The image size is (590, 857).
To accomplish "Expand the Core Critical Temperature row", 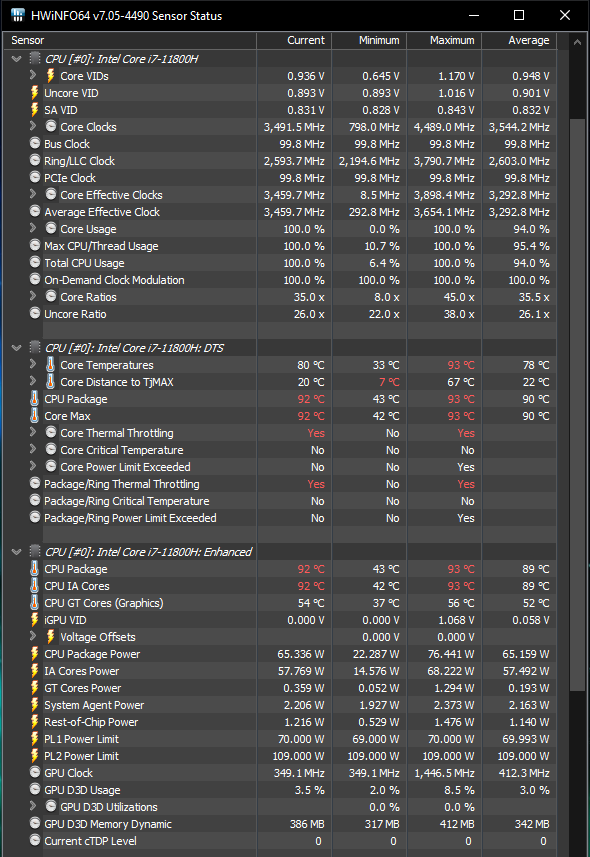I will [x=33, y=449].
